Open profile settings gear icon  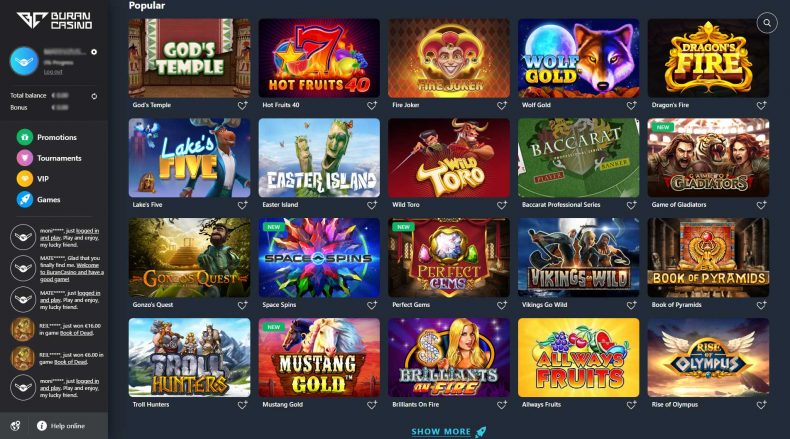pos(94,52)
